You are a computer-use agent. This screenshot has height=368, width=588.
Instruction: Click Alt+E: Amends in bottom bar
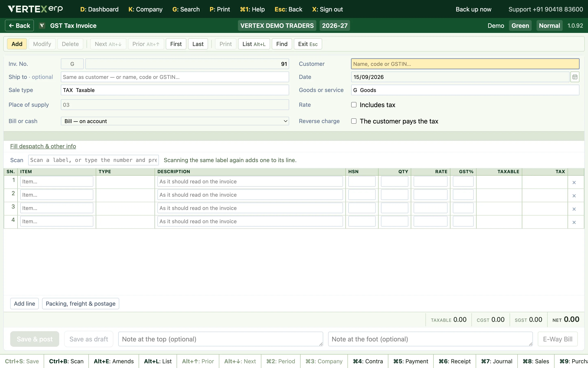(x=114, y=361)
